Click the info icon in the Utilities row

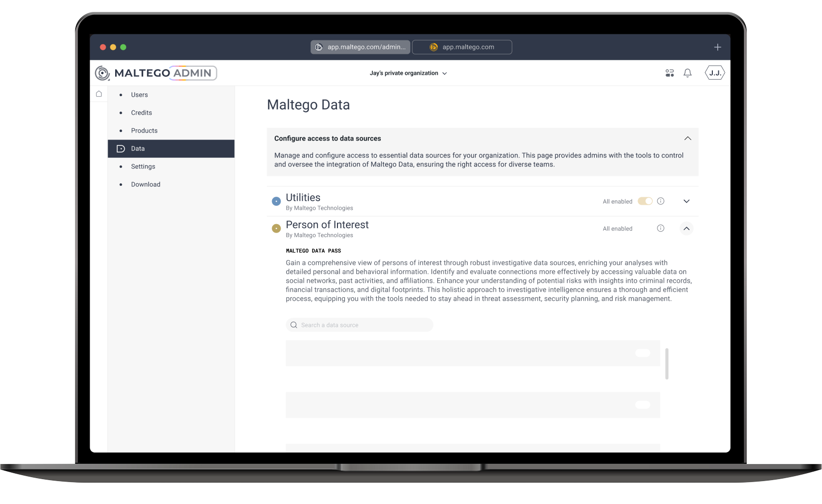coord(660,201)
